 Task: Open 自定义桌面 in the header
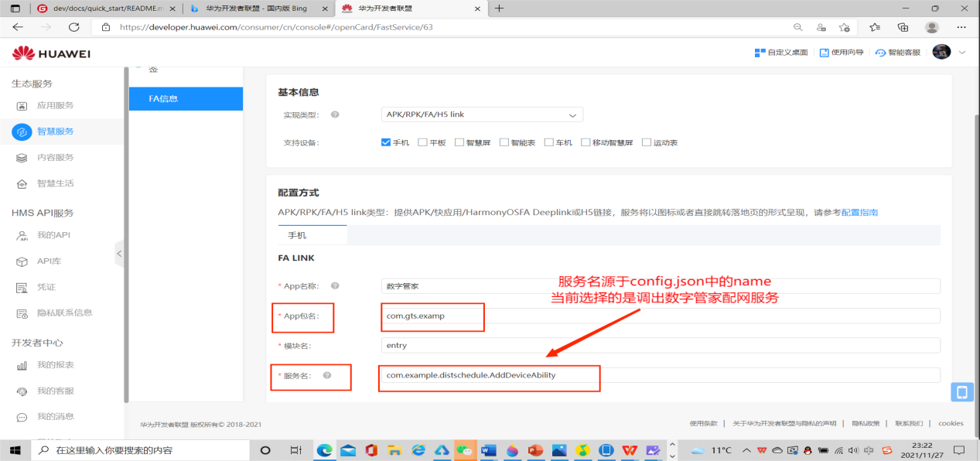point(781,53)
